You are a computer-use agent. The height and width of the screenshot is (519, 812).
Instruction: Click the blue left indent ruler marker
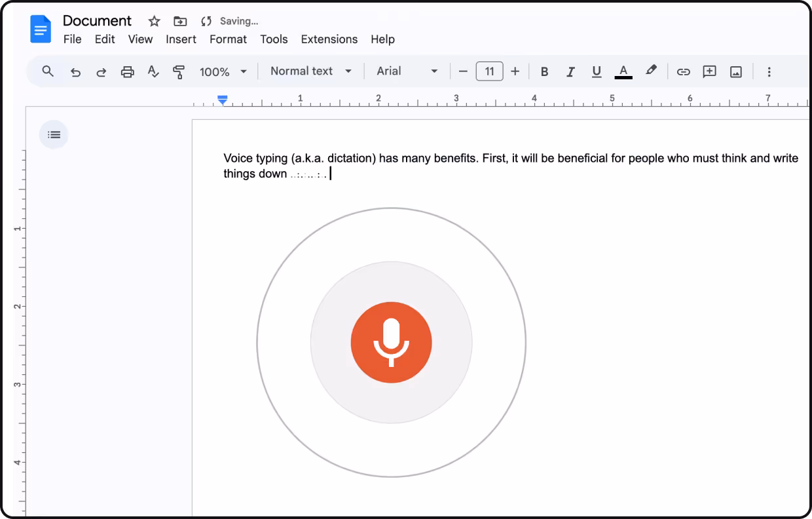(x=223, y=100)
